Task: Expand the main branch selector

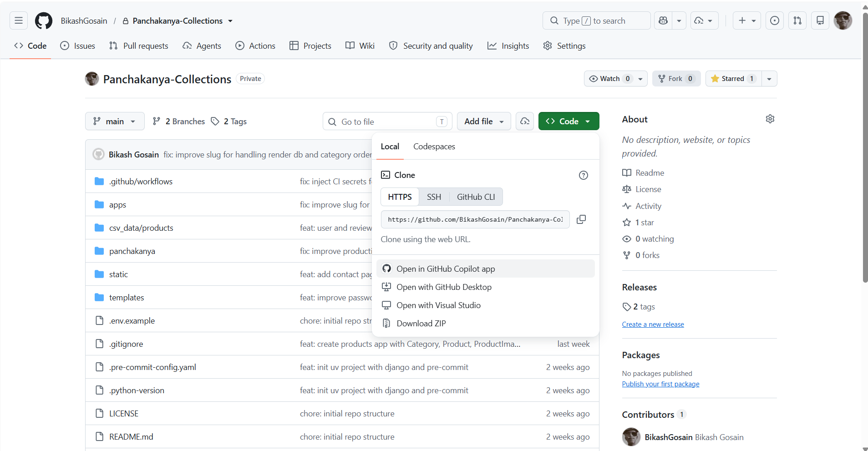Action: click(115, 121)
